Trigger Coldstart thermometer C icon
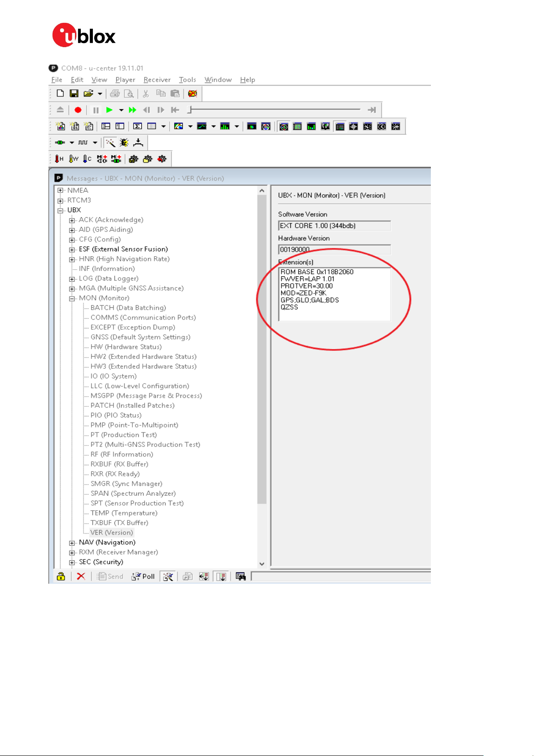Image resolution: width=535 pixels, height=756 pixels. click(88, 159)
